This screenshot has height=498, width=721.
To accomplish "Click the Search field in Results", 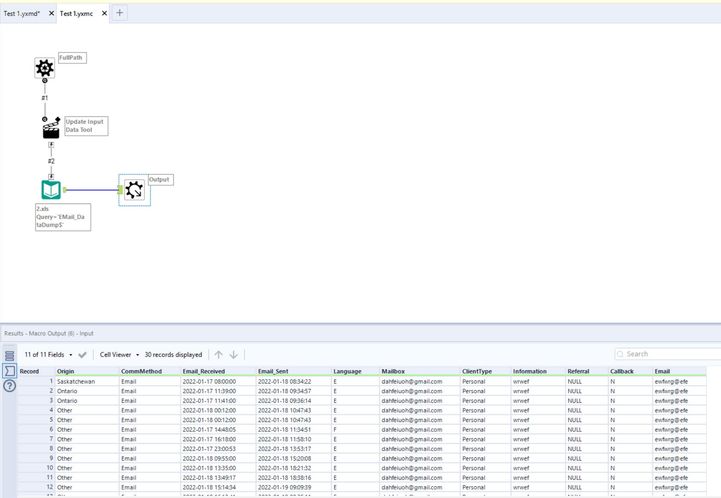I will point(668,354).
